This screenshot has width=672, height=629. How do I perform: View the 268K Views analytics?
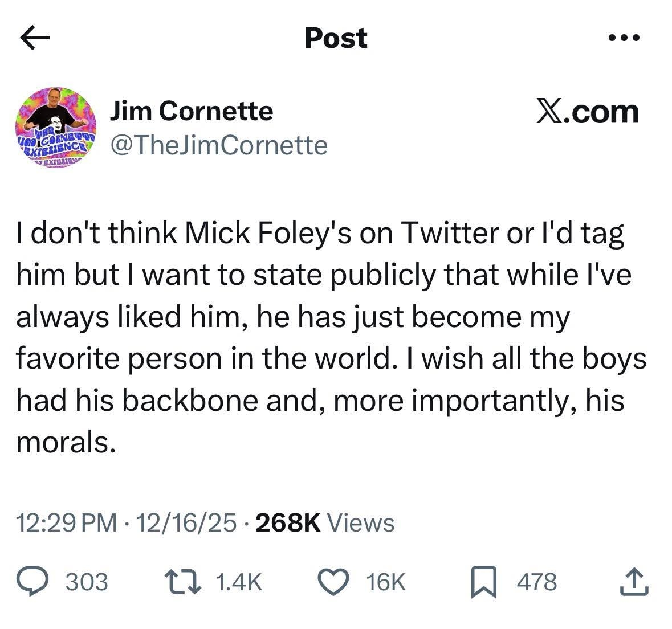click(x=325, y=522)
